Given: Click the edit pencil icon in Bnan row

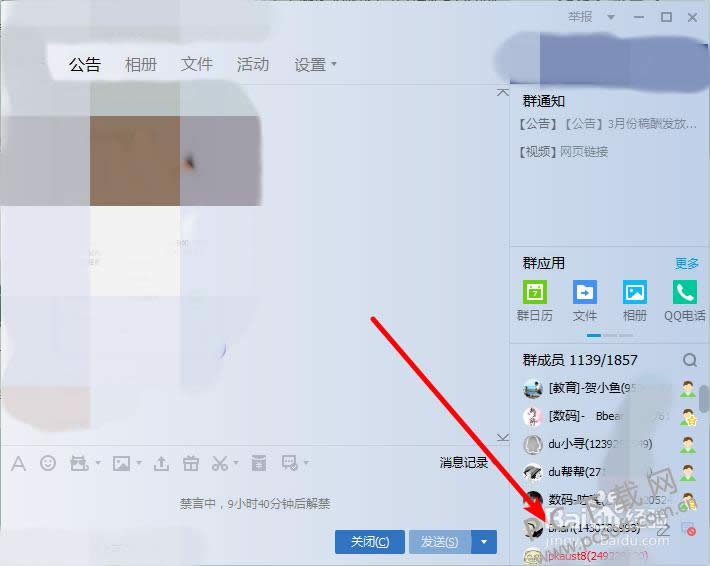Looking at the screenshot, I should coord(664,530).
